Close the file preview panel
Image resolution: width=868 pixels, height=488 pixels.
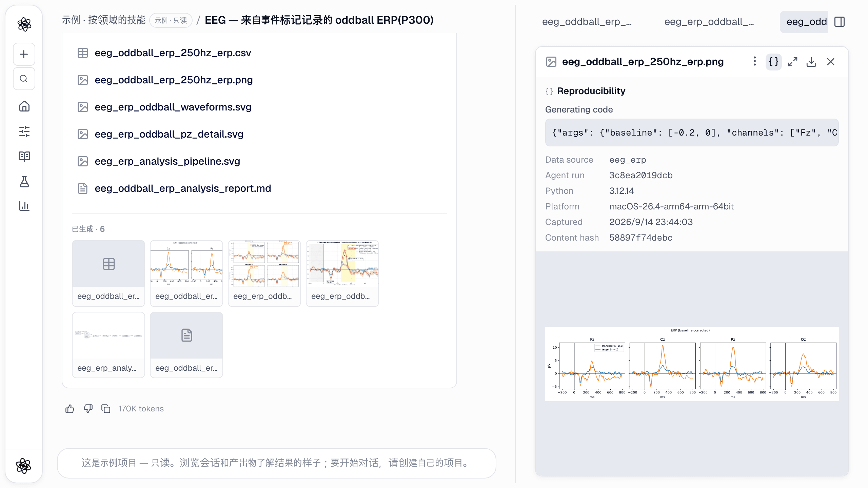pos(831,62)
